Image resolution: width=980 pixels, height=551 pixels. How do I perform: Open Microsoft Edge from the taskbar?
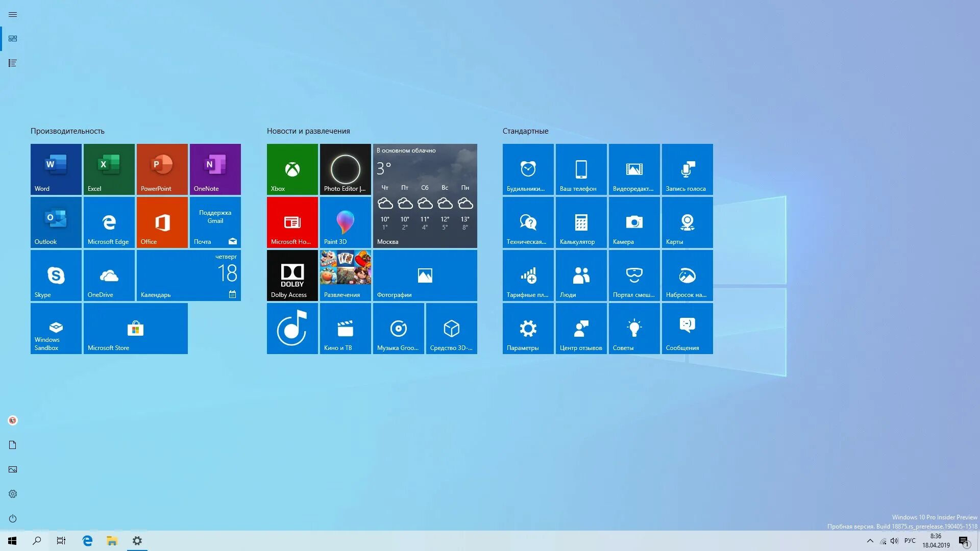[87, 540]
